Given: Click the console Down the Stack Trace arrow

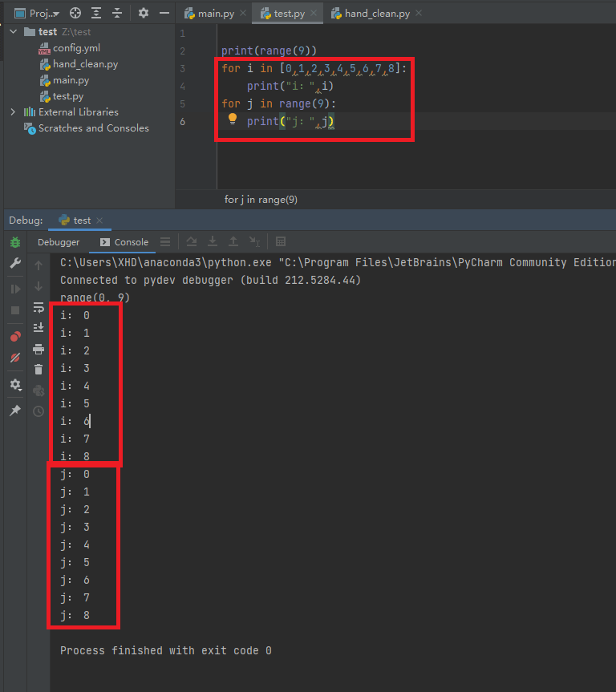Looking at the screenshot, I should pyautogui.click(x=38, y=286).
